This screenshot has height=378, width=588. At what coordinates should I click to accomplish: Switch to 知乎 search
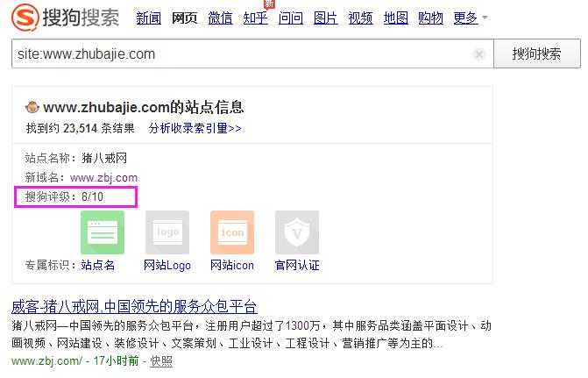coord(255,18)
